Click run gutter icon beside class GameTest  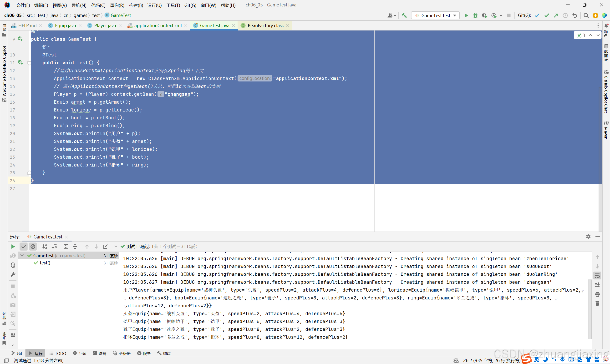click(x=20, y=39)
